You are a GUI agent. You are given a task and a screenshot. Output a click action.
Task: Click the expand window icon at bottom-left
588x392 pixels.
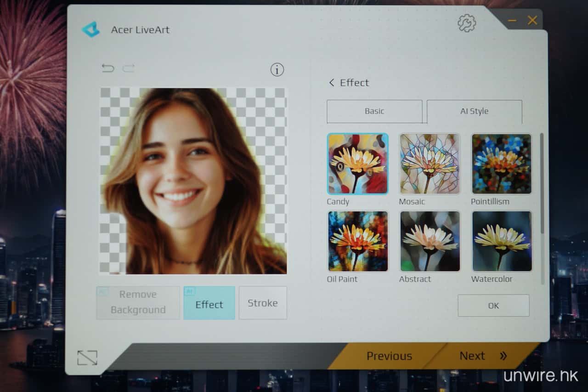click(x=87, y=358)
